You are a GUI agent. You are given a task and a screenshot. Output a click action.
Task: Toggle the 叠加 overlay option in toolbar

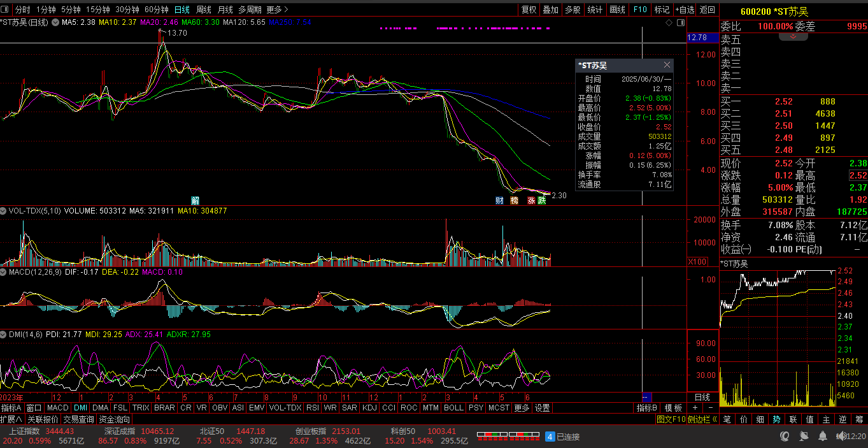pos(550,10)
